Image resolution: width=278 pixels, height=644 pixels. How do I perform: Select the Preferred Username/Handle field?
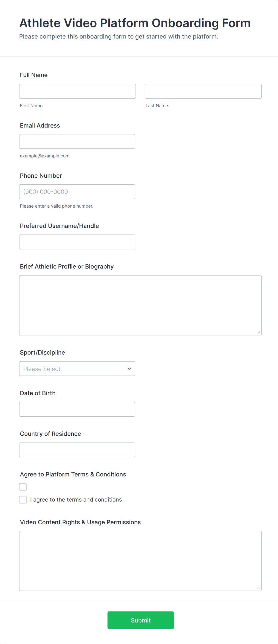[77, 242]
